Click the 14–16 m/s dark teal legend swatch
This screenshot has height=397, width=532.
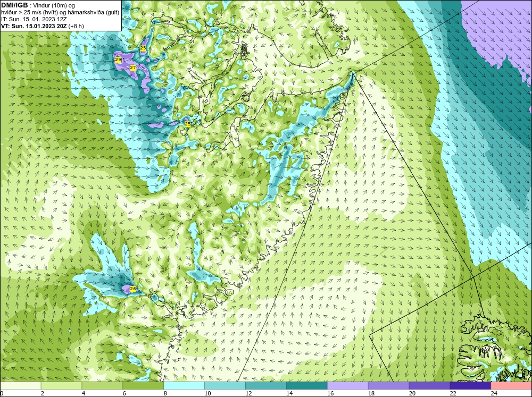coord(307,385)
